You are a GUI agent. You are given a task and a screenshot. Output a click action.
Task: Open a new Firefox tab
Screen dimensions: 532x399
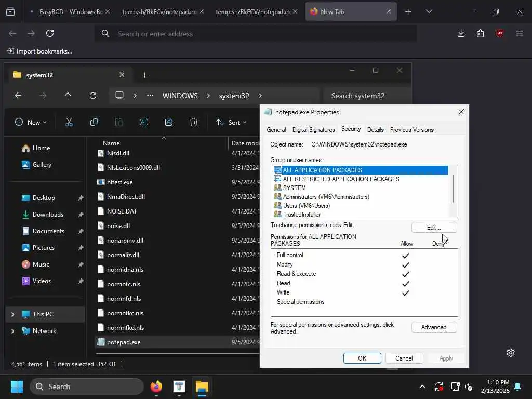pos(408,12)
